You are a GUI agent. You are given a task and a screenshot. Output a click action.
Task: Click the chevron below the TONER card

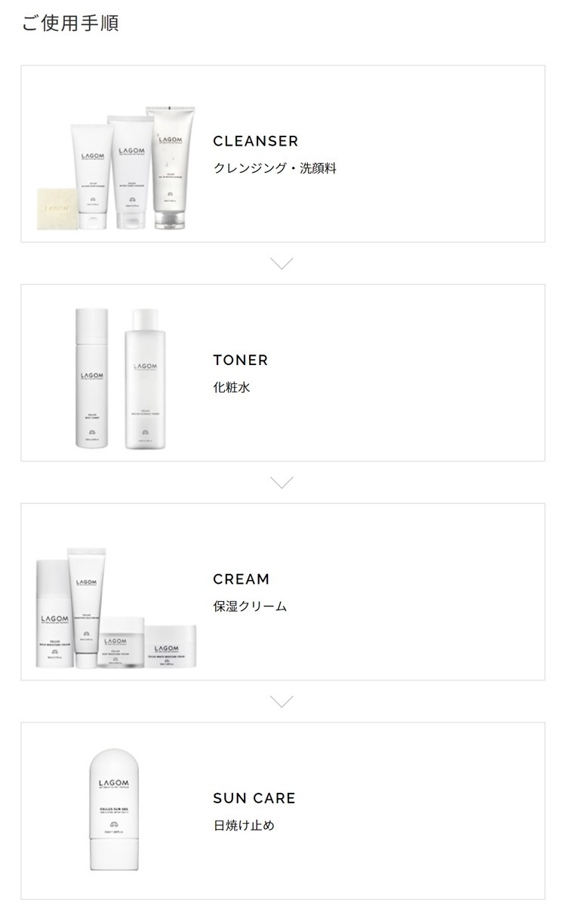(281, 483)
